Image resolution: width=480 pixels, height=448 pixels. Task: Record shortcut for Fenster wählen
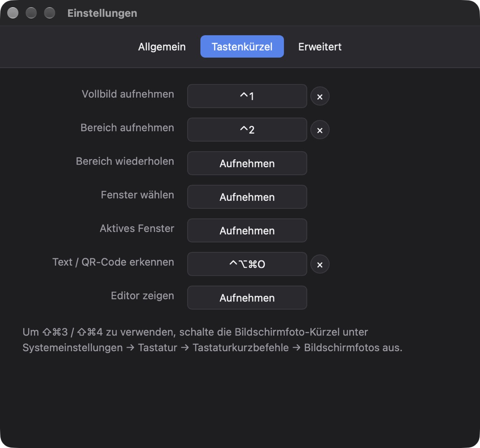click(x=247, y=197)
